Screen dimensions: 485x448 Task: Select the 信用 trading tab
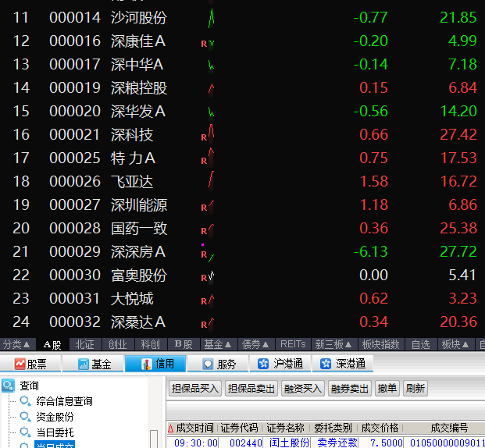[155, 364]
